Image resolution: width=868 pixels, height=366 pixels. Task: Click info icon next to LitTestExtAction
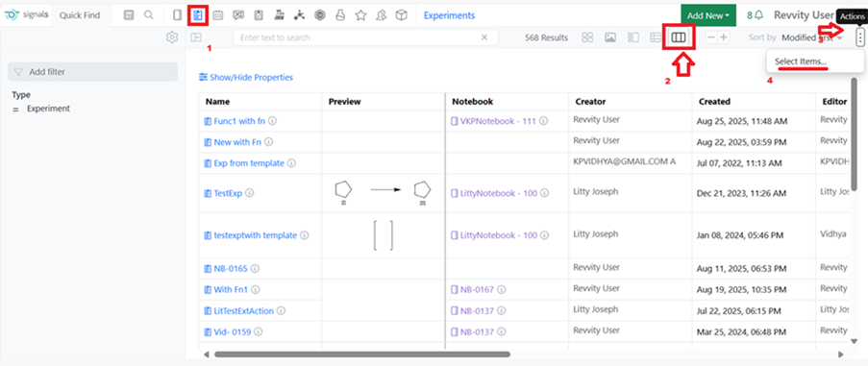[281, 310]
